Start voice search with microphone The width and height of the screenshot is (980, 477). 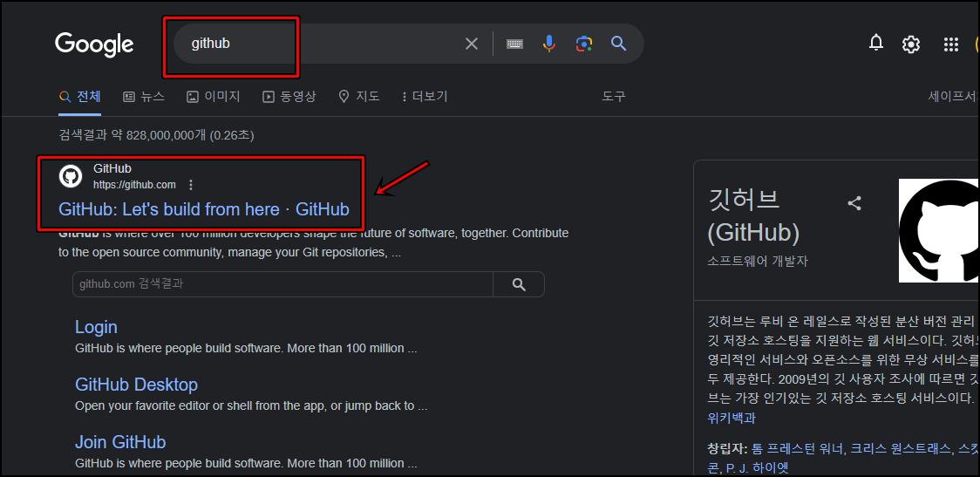(x=548, y=43)
